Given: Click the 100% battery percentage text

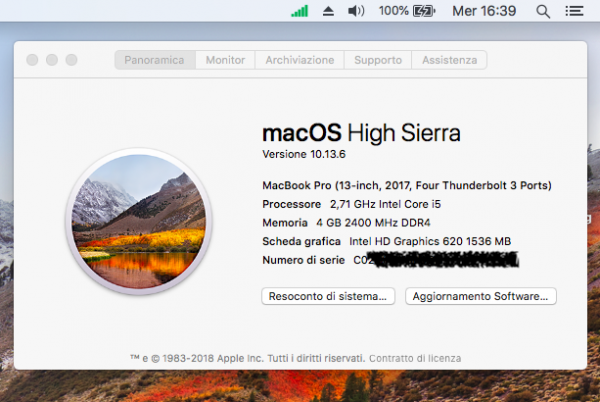Looking at the screenshot, I should coord(394,11).
